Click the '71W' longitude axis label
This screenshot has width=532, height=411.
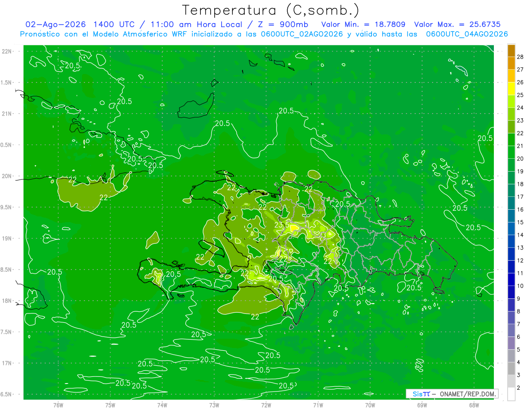point(318,405)
